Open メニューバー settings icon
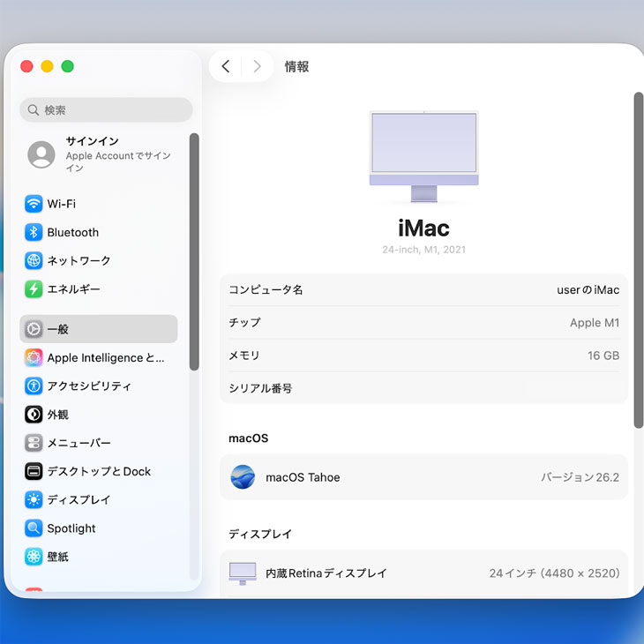644x644 pixels. (x=34, y=443)
